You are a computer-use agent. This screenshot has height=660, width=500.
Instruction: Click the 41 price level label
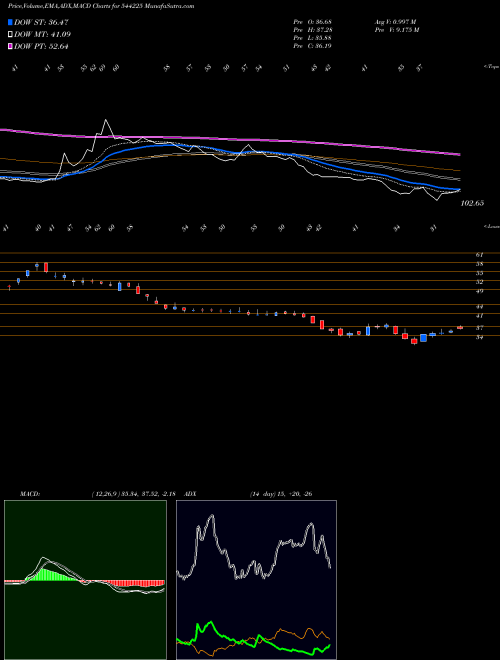[x=479, y=315]
